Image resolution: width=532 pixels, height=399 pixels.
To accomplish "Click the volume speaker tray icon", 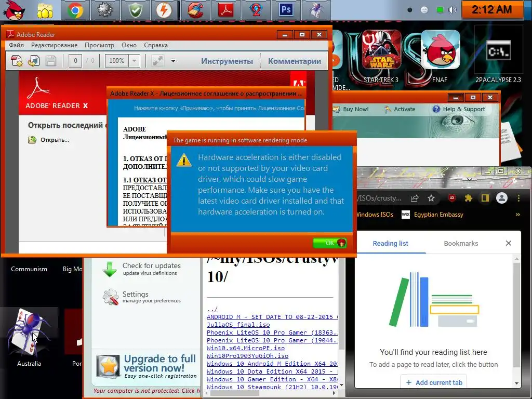I will (453, 10).
